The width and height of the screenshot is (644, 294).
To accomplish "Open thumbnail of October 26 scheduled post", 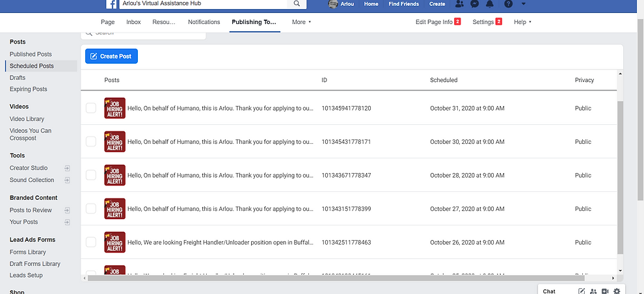I will tap(115, 242).
